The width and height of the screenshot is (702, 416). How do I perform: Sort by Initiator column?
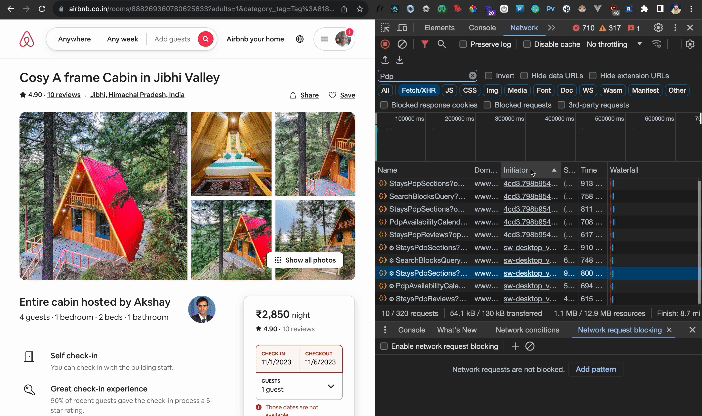coord(530,170)
